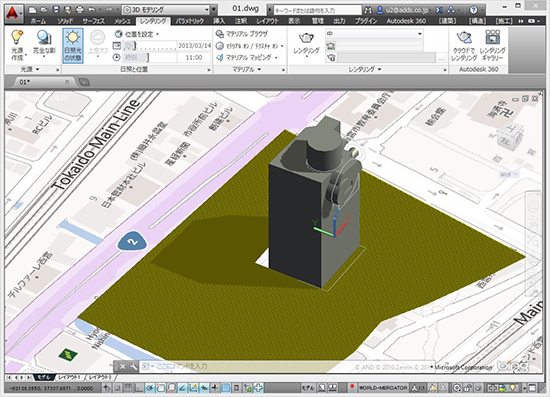Click the new drawing tab plus button
Screen dimensions: 550x397
tap(84, 82)
